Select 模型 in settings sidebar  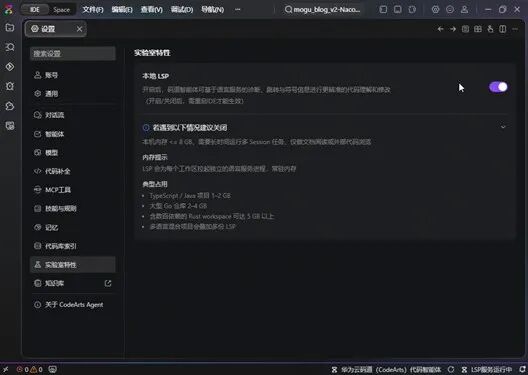tap(73, 153)
